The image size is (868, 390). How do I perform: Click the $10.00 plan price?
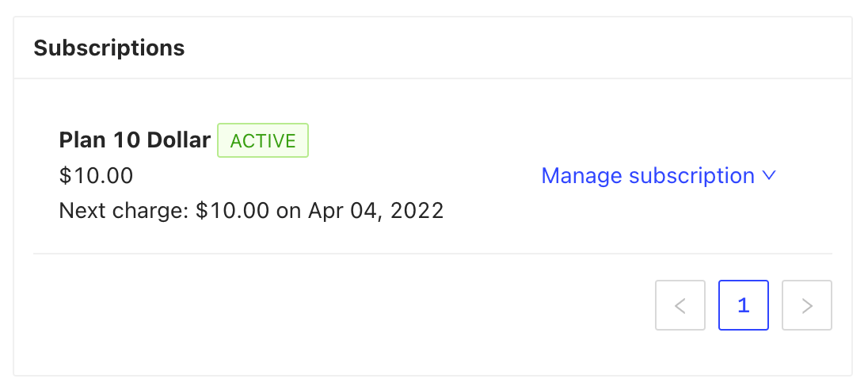pyautogui.click(x=96, y=175)
